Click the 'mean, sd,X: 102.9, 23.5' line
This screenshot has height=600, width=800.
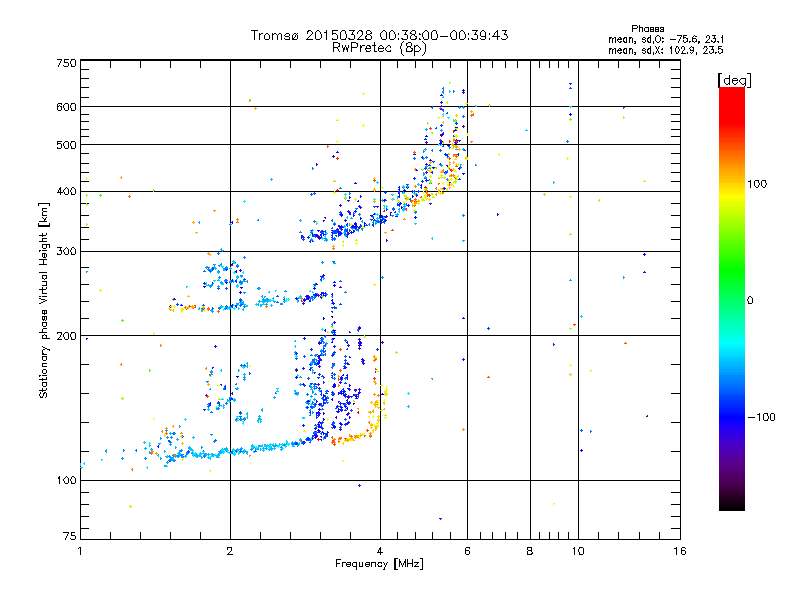click(x=666, y=50)
